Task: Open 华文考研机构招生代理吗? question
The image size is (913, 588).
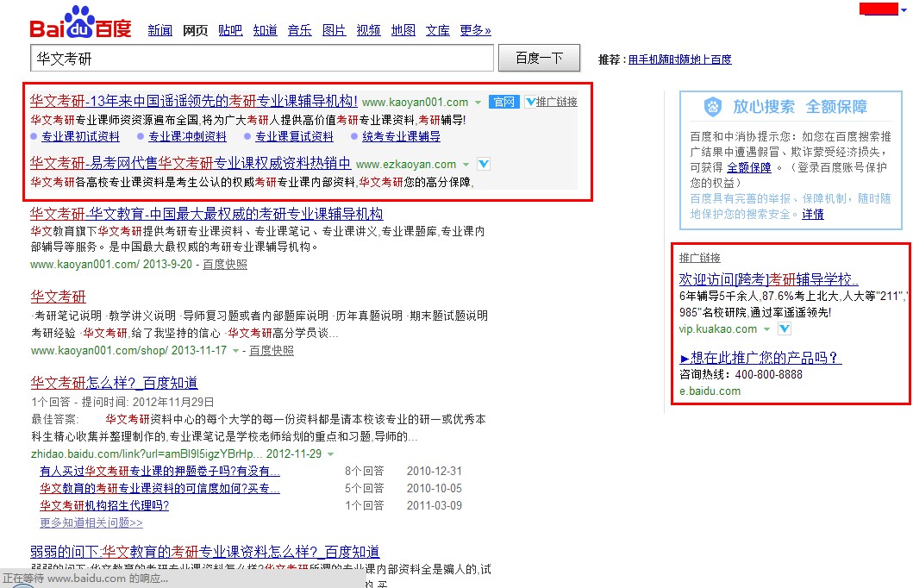Action: [104, 505]
